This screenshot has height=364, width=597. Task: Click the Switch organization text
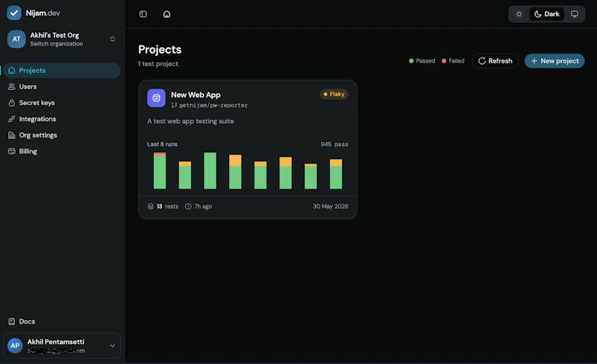57,44
